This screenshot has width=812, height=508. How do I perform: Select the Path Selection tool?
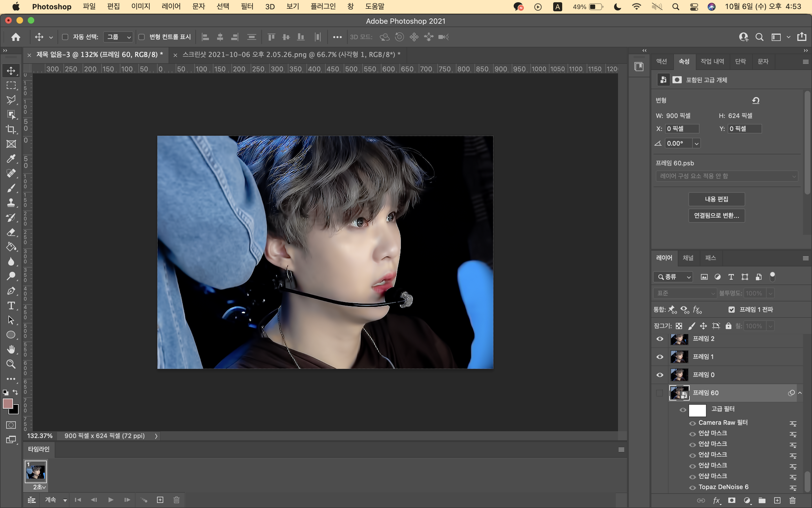pos(11,320)
